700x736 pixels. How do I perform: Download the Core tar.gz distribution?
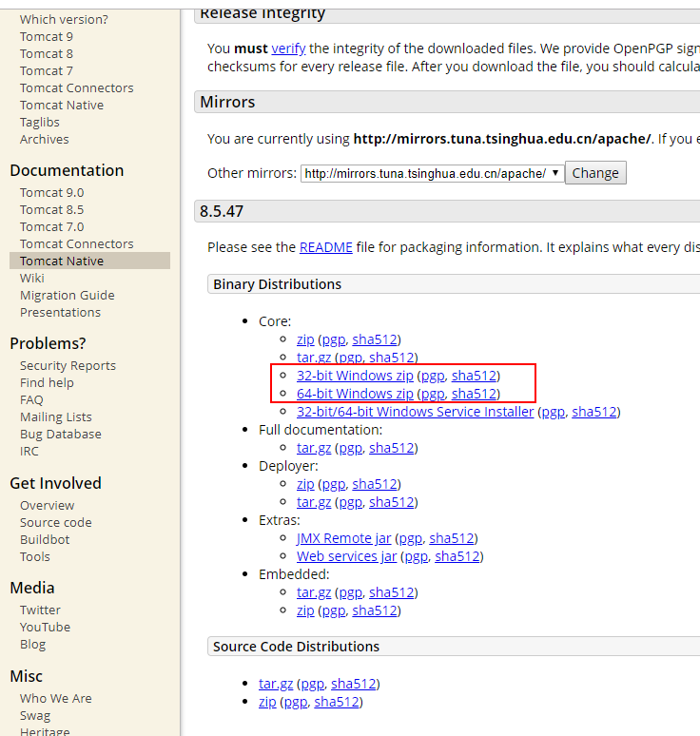coord(314,358)
